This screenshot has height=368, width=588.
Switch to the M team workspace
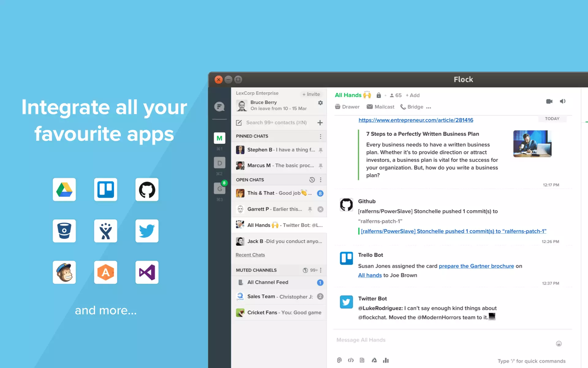tap(220, 138)
